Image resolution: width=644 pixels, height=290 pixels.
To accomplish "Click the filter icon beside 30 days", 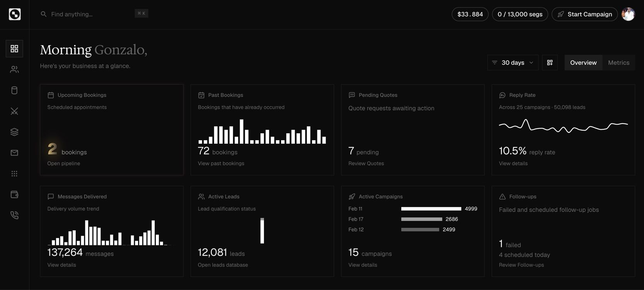I will 495,63.
